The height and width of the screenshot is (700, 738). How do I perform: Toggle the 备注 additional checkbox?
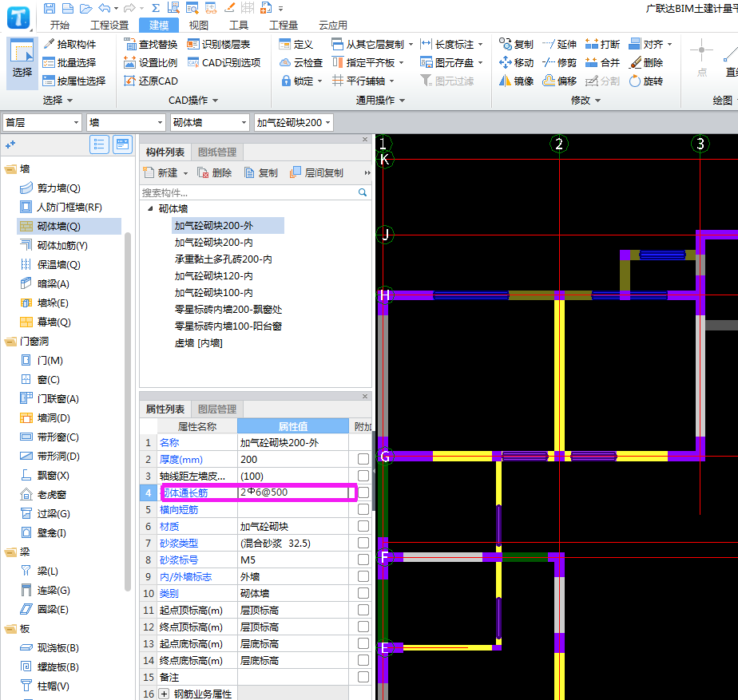pyautogui.click(x=363, y=677)
